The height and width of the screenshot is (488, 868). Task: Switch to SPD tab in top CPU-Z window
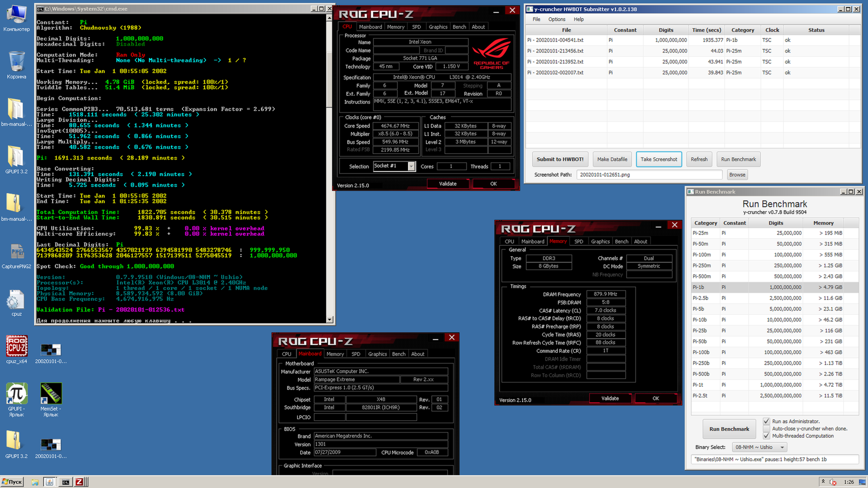click(x=416, y=27)
